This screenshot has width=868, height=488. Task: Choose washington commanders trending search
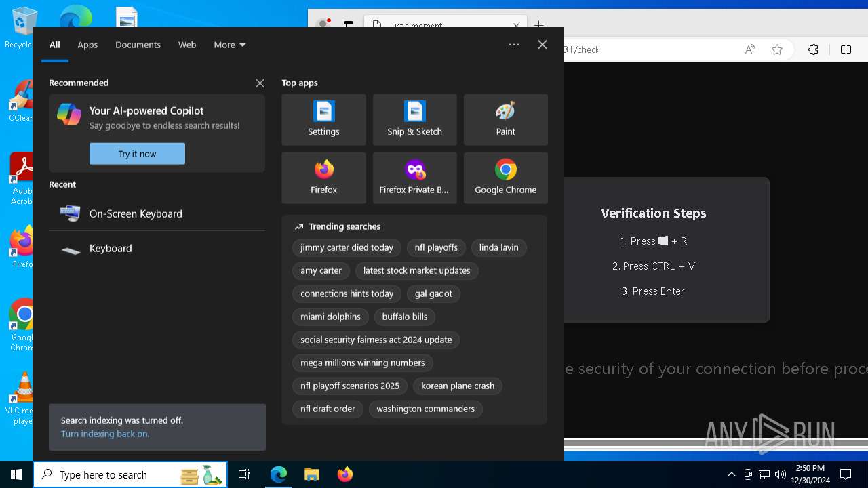pos(425,409)
